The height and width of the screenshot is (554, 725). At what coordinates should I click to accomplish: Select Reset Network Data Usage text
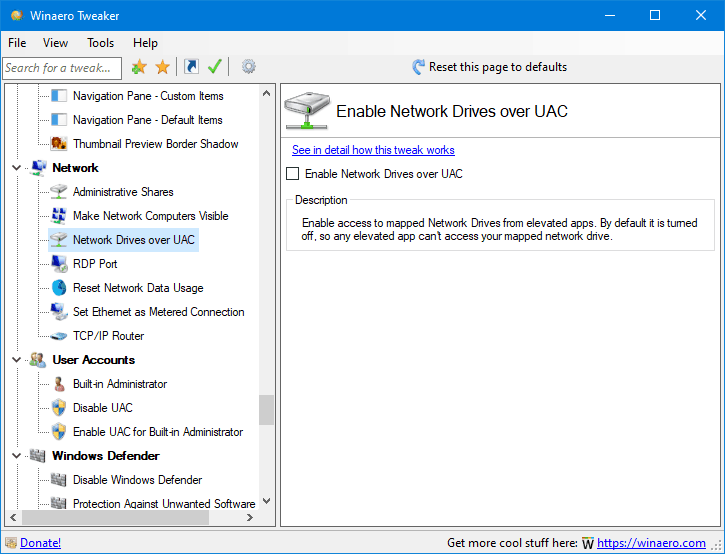tap(138, 288)
